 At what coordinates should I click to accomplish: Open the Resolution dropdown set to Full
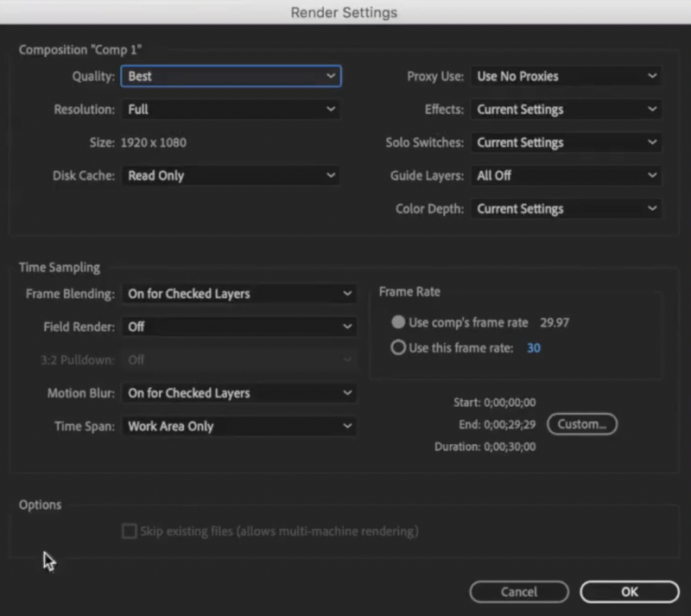click(230, 109)
